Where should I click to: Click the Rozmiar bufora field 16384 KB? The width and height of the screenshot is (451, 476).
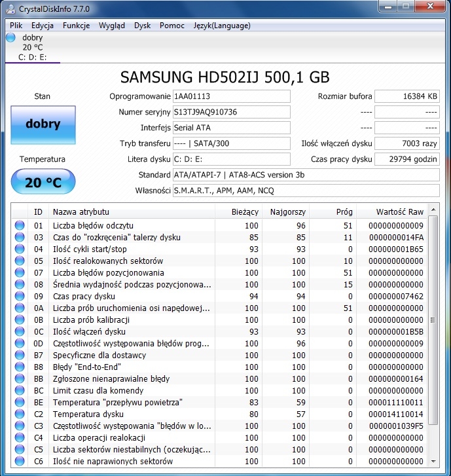point(407,96)
